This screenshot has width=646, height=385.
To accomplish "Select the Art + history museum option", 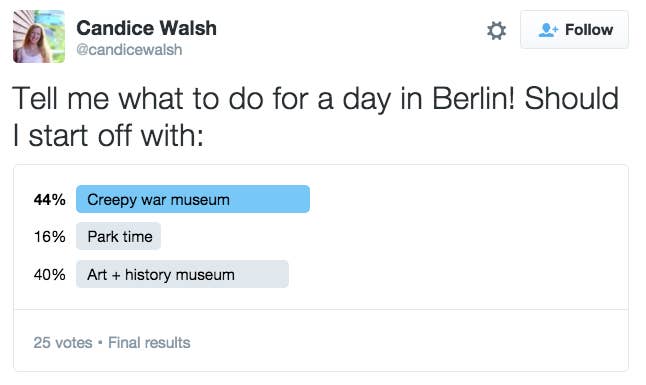I will (182, 274).
